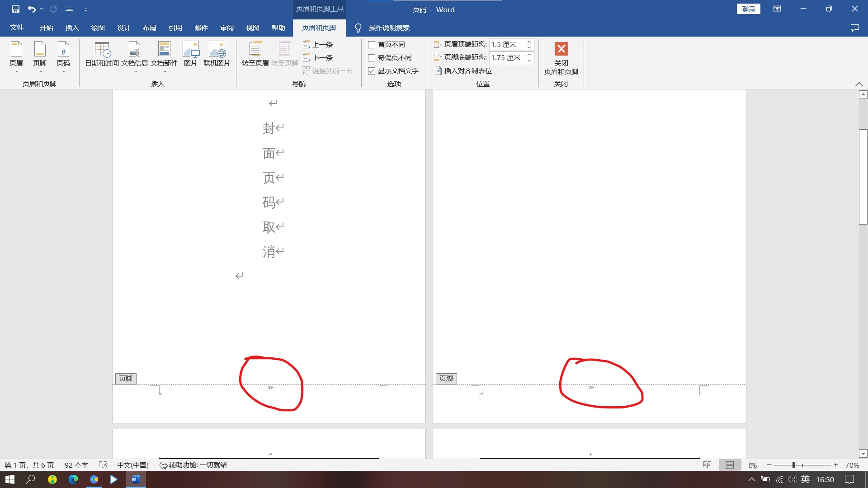Image resolution: width=868 pixels, height=488 pixels.
Task: Switch to the 布局 (Layout) tab
Action: 149,28
